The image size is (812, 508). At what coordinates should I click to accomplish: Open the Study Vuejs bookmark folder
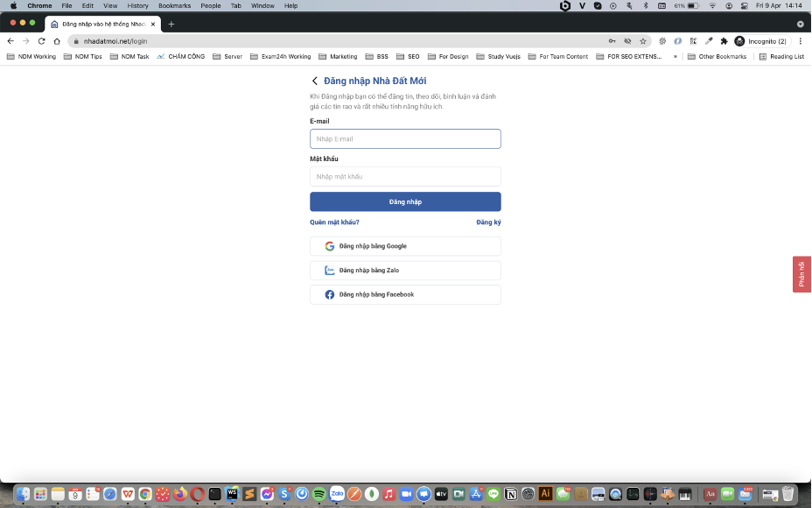[498, 57]
